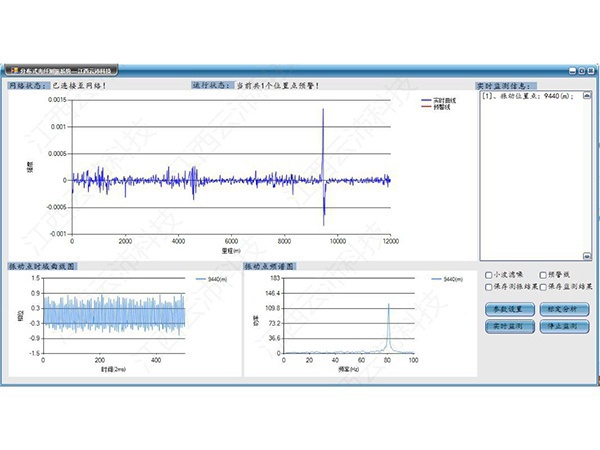Image resolution: width=600 pixels, height=450 pixels.
Task: Check the 保存测振结果 checkbox
Action: (x=488, y=286)
